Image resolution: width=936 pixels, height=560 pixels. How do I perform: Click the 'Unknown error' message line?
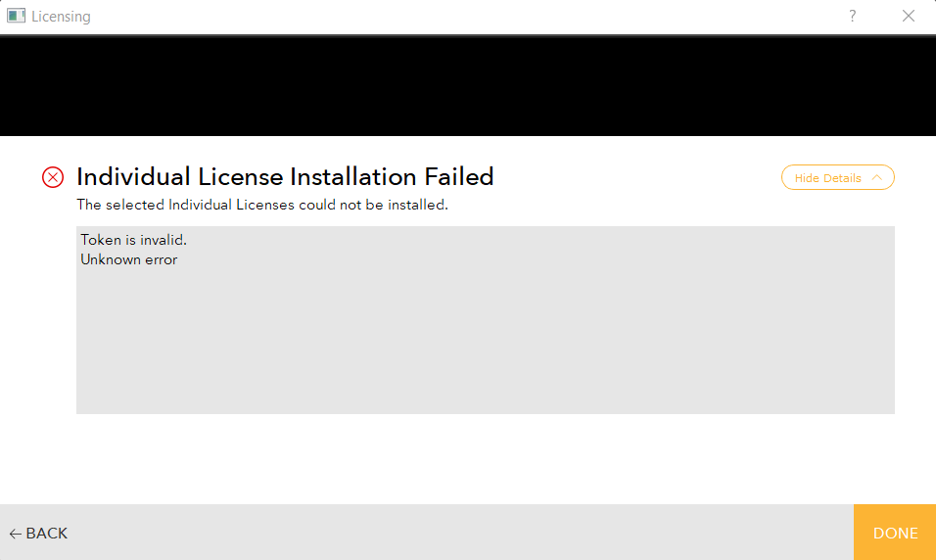pos(129,259)
